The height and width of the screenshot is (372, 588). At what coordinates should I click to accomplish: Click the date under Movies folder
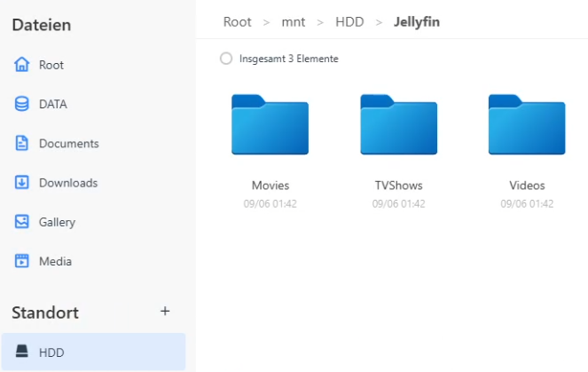tap(270, 204)
